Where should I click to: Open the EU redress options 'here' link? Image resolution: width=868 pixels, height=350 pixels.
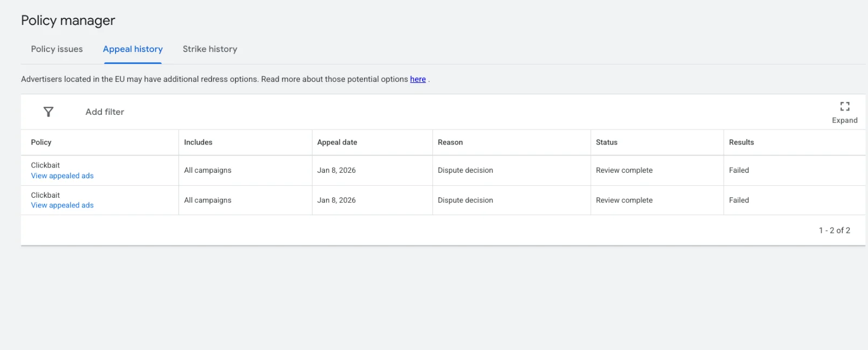pyautogui.click(x=418, y=79)
